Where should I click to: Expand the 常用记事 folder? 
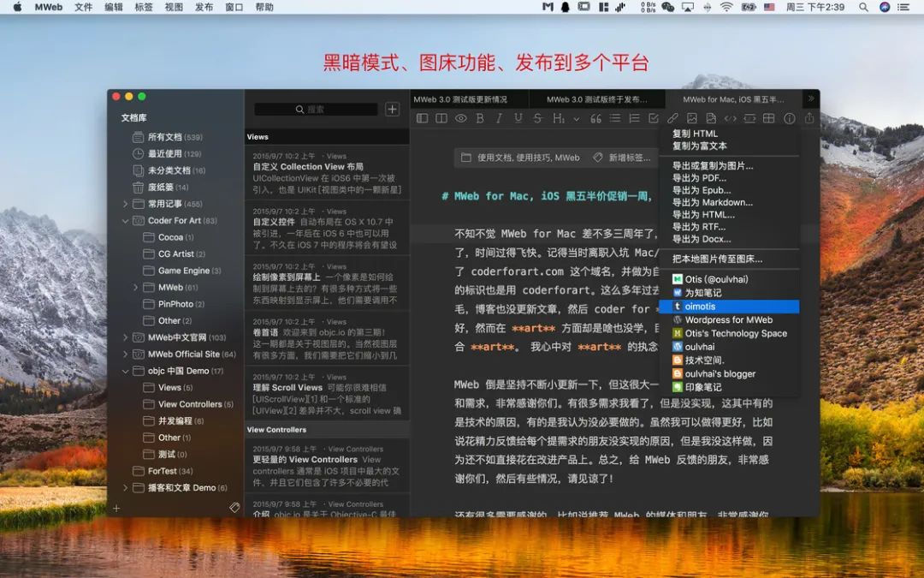[x=125, y=204]
